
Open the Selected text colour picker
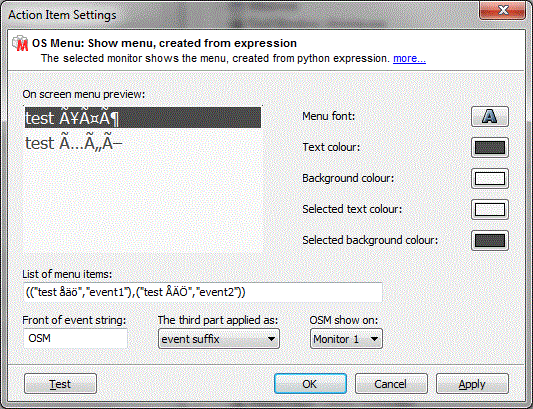click(489, 209)
